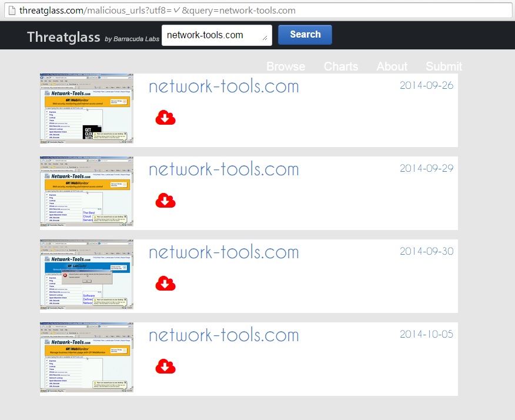Image resolution: width=515 pixels, height=420 pixels.
Task: Open network-tools.com result dated 2014-09-29
Action: 223,169
